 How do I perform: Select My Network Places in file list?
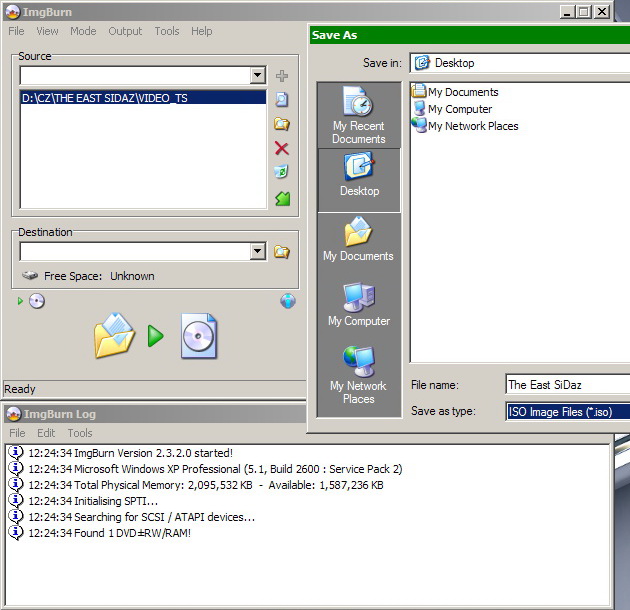coord(465,126)
